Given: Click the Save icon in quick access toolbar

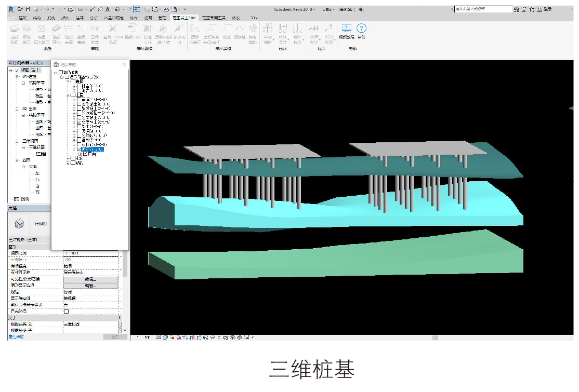Looking at the screenshot, I should (28, 9).
